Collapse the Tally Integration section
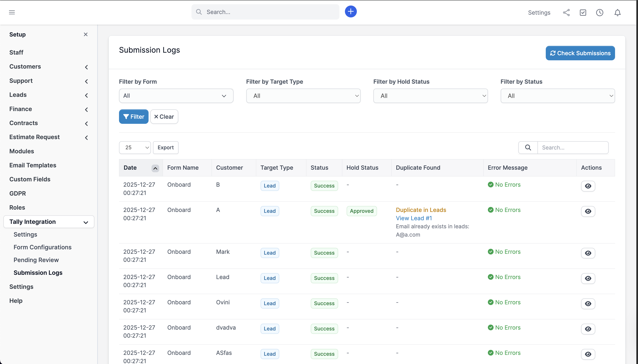The image size is (638, 364). pos(86,222)
